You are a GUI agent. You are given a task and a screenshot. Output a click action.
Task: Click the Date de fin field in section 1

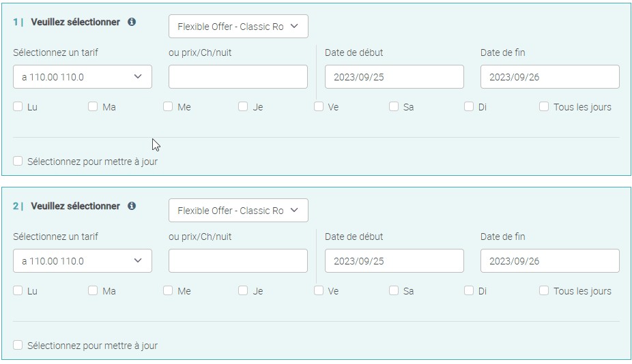coord(550,77)
